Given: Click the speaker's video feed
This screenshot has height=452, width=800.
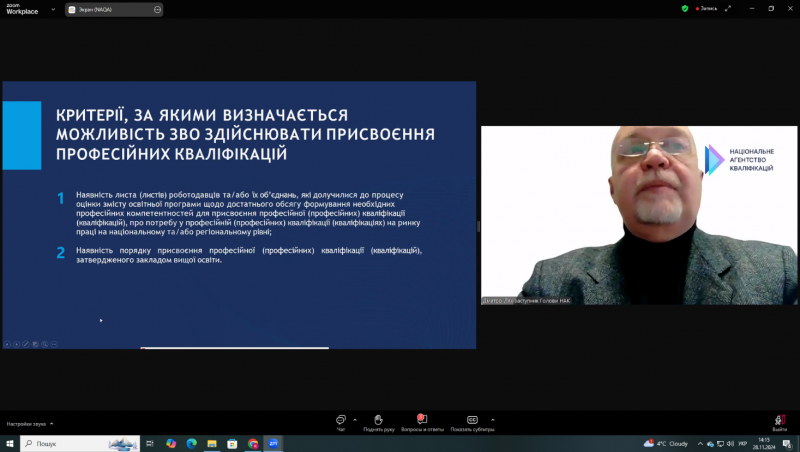Looking at the screenshot, I should [640, 215].
